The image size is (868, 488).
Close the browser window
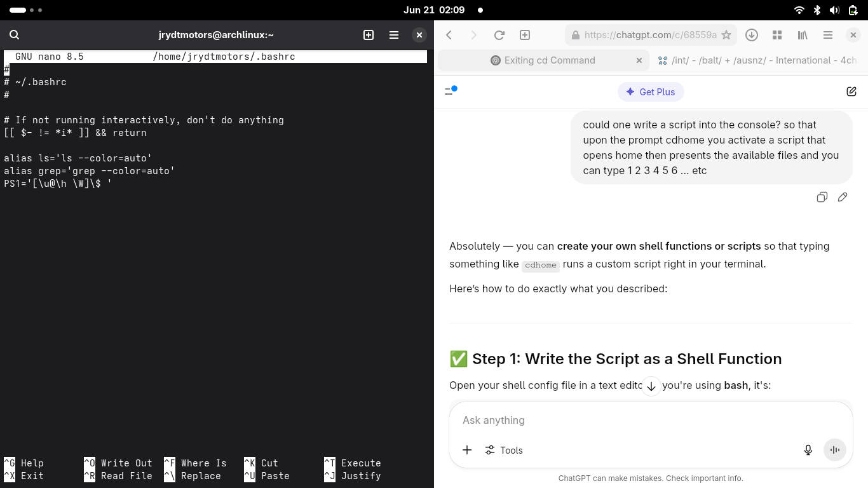(853, 35)
